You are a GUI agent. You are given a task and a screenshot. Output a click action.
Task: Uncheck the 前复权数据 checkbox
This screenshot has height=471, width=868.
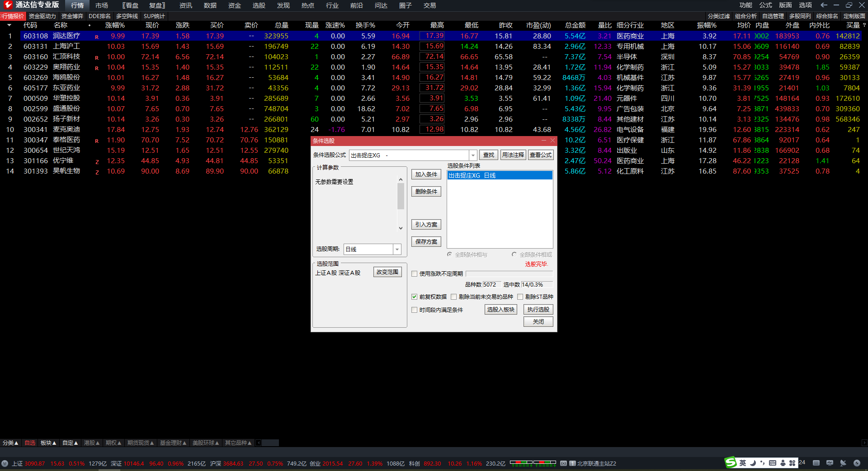point(414,297)
